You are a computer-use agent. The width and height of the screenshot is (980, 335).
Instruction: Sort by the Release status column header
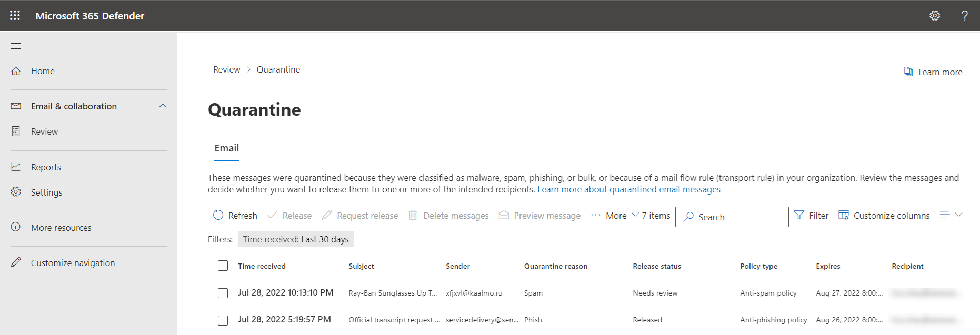[x=657, y=266]
